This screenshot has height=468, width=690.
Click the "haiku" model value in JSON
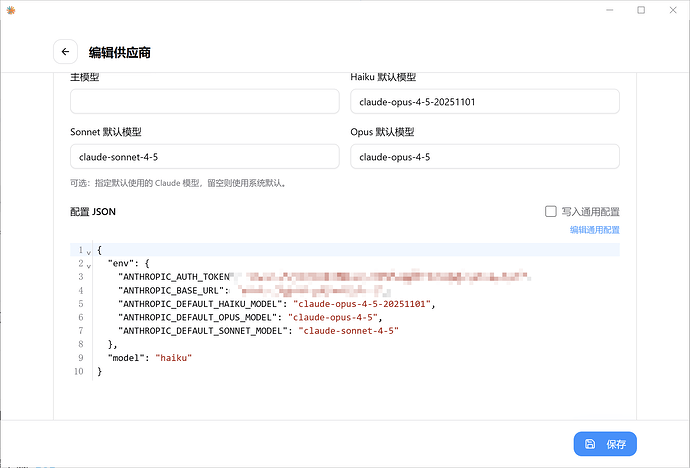(173, 358)
